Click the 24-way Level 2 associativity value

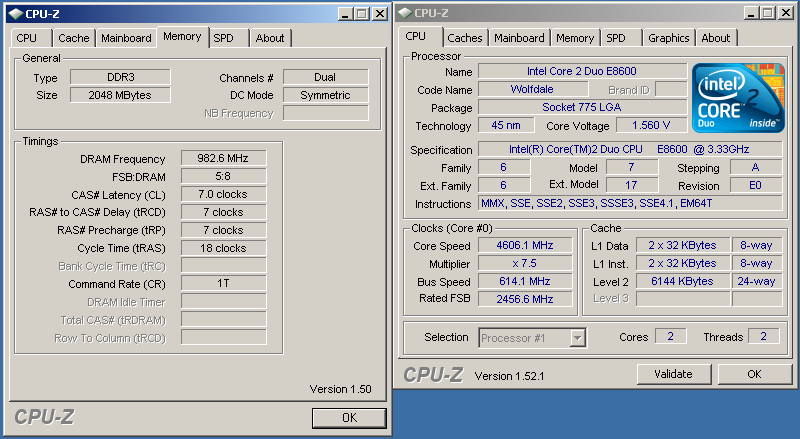click(757, 281)
